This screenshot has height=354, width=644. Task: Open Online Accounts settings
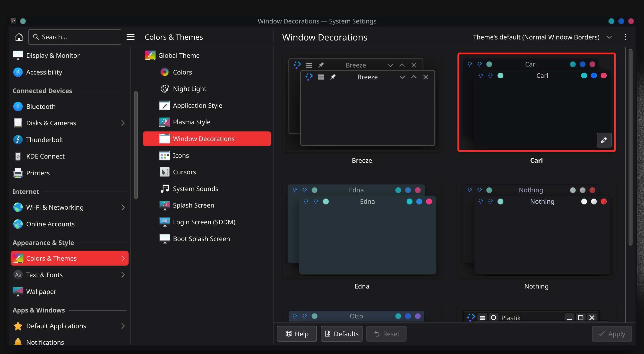pos(70,224)
